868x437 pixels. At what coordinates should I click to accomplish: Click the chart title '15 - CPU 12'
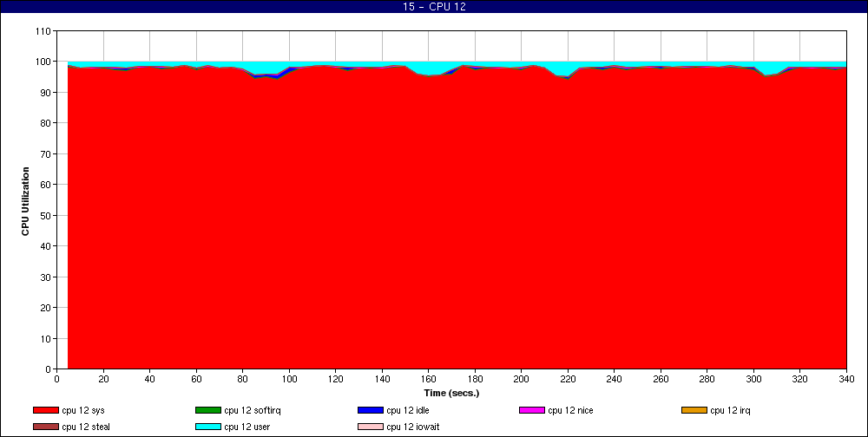(x=434, y=7)
